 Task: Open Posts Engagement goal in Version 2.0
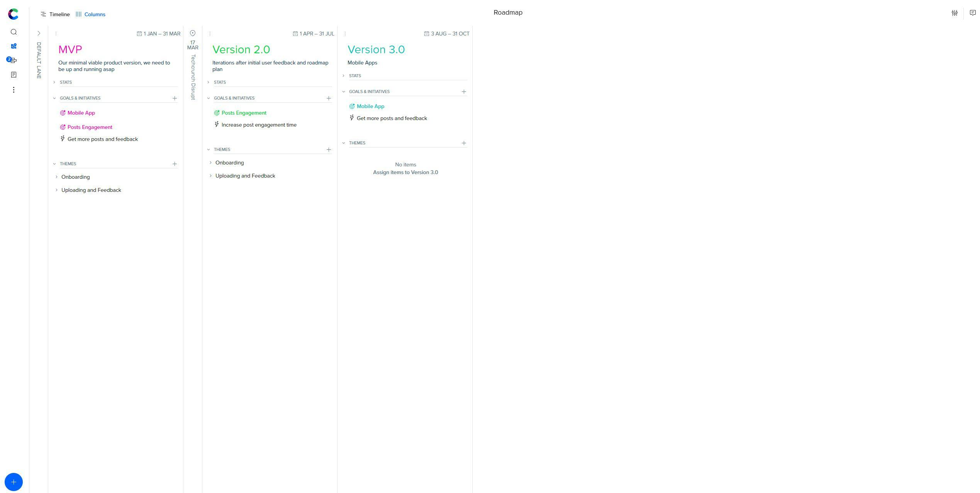[244, 113]
